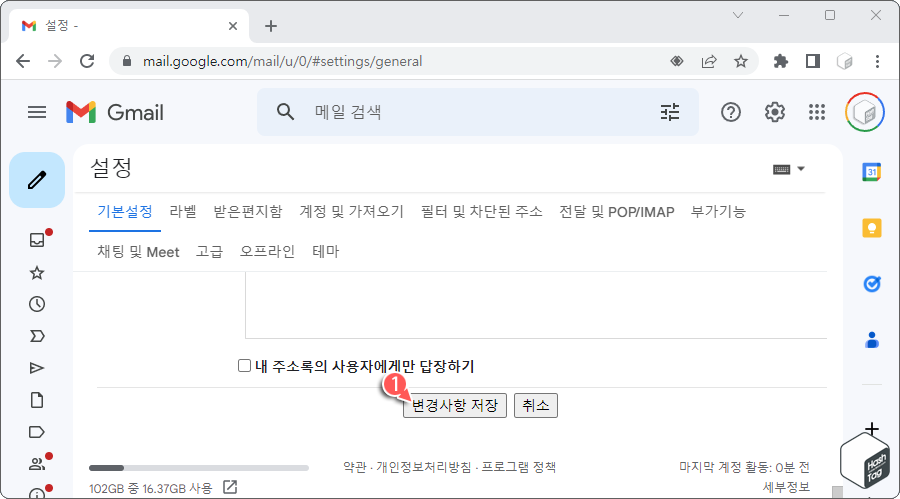Focus the 메일 검색 search field
Screen dimensions: 900x499
point(476,112)
